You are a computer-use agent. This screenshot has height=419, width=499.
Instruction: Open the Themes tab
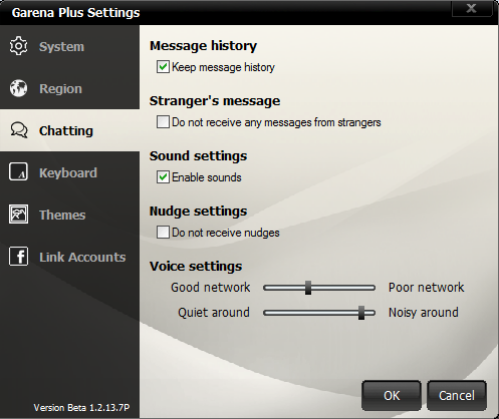click(x=70, y=214)
